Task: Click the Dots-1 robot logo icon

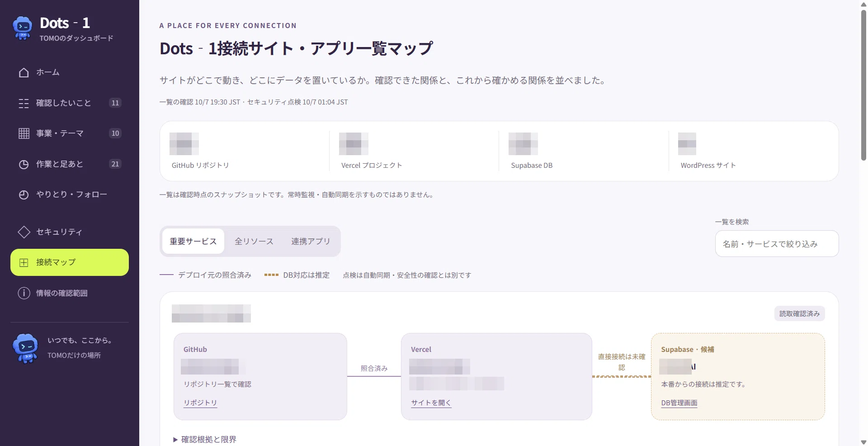Action: (x=23, y=28)
